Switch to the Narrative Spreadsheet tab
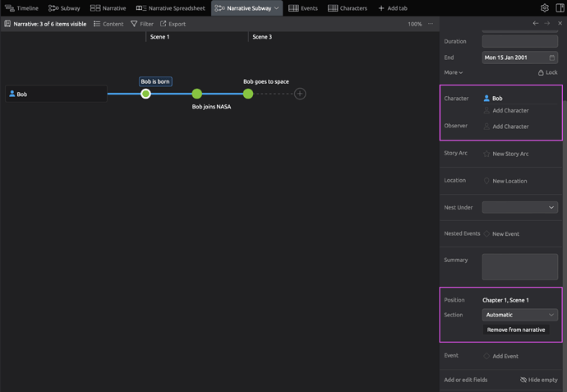The width and height of the screenshot is (567, 392). pos(170,7)
